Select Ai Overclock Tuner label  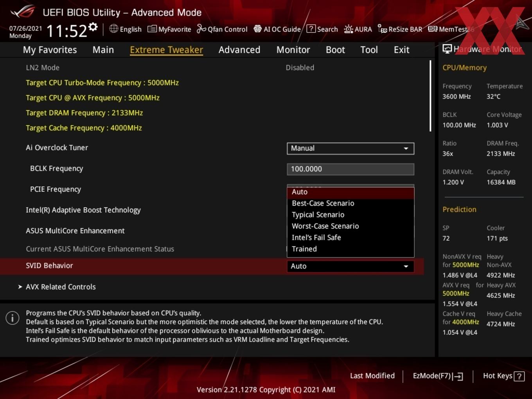coord(57,147)
